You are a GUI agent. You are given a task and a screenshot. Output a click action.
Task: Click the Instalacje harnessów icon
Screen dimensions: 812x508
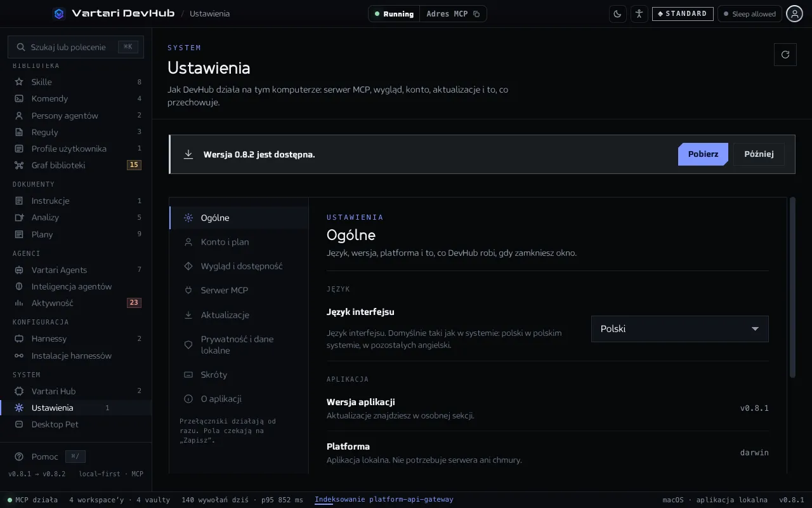pos(19,356)
